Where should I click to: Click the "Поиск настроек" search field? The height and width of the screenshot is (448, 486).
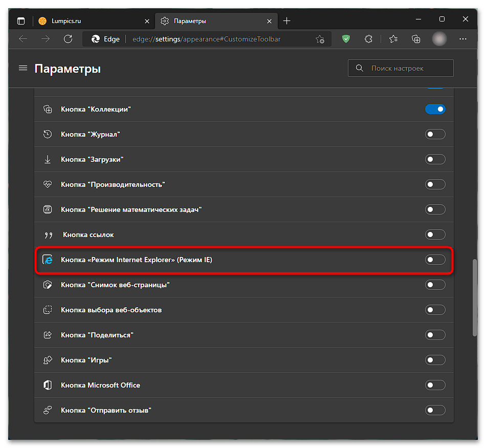401,68
